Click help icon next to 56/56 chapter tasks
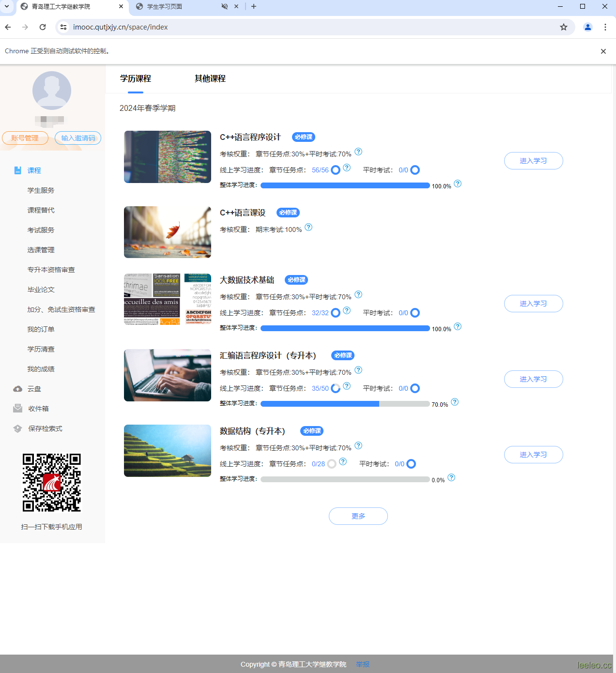This screenshot has width=616, height=673. (x=347, y=168)
